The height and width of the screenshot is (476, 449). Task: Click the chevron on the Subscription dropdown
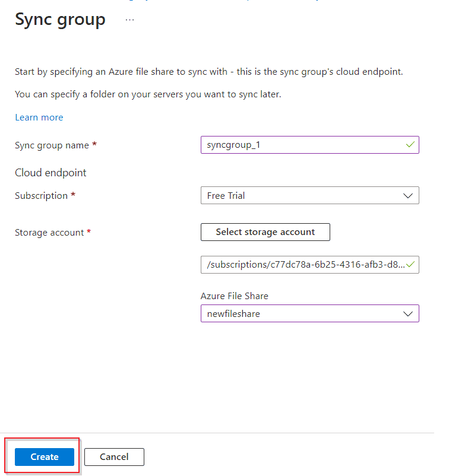[x=409, y=195]
